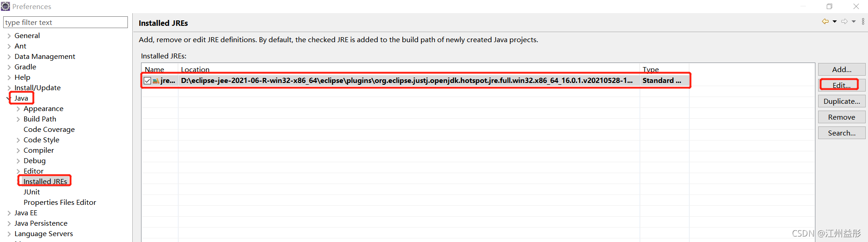The height and width of the screenshot is (242, 868).
Task: Open Code Coverage preferences
Action: pyautogui.click(x=49, y=129)
